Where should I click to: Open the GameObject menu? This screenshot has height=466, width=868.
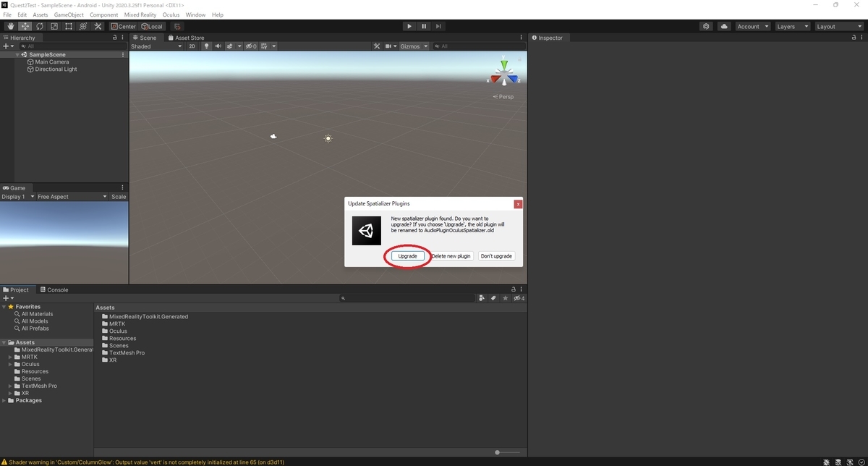(69, 14)
